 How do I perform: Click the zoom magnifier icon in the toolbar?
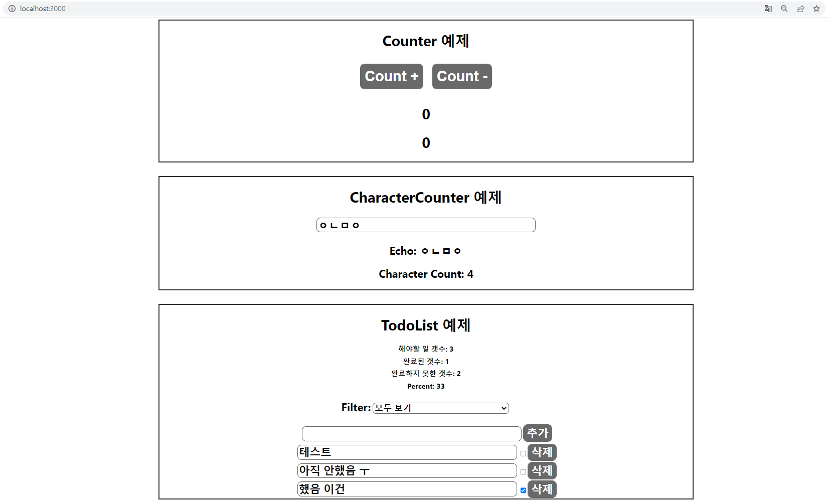(x=783, y=9)
